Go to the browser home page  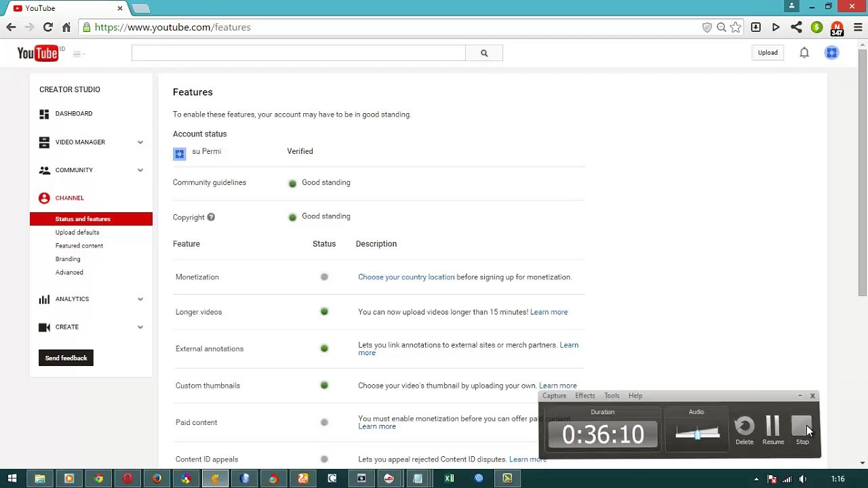(x=66, y=27)
